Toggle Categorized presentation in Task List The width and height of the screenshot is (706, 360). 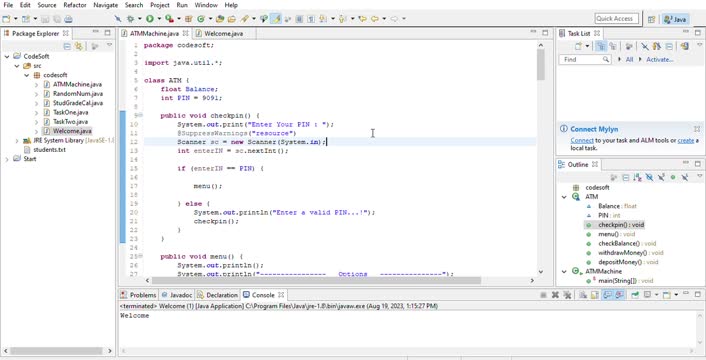601,46
